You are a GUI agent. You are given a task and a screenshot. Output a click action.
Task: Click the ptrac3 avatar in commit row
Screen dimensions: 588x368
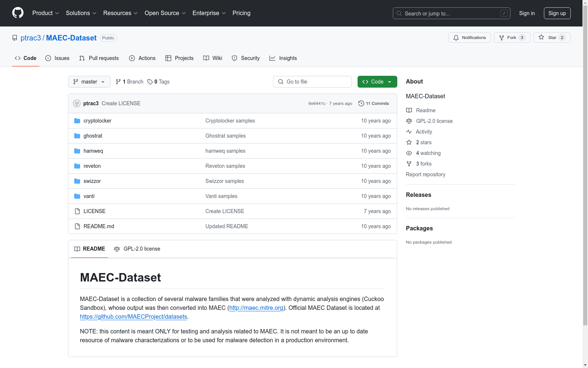point(77,103)
